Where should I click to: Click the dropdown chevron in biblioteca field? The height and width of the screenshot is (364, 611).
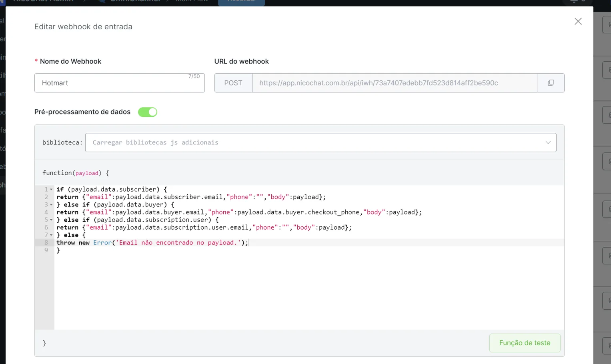pos(548,142)
